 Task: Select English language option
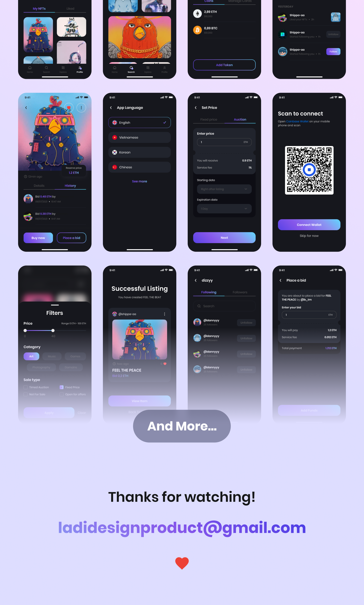139,123
